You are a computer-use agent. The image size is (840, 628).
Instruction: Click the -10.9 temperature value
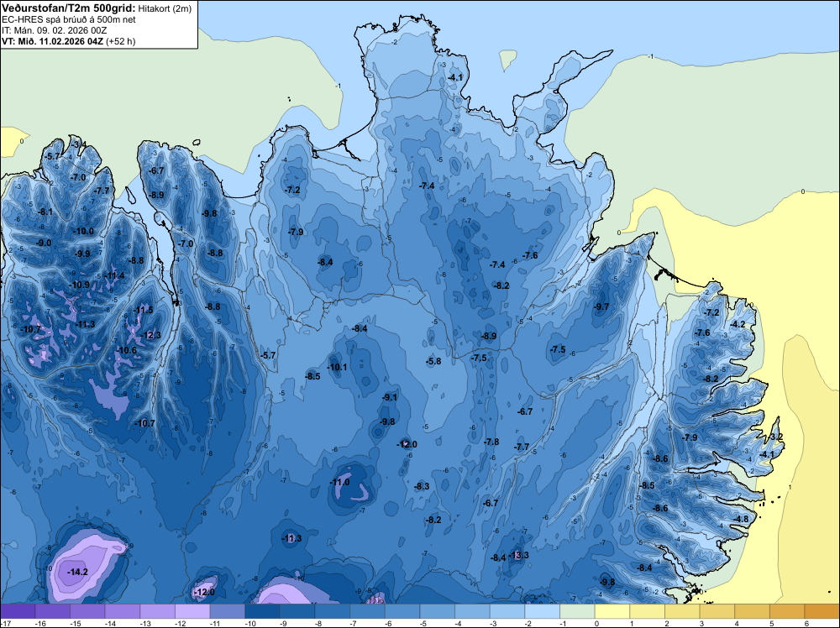click(x=80, y=285)
